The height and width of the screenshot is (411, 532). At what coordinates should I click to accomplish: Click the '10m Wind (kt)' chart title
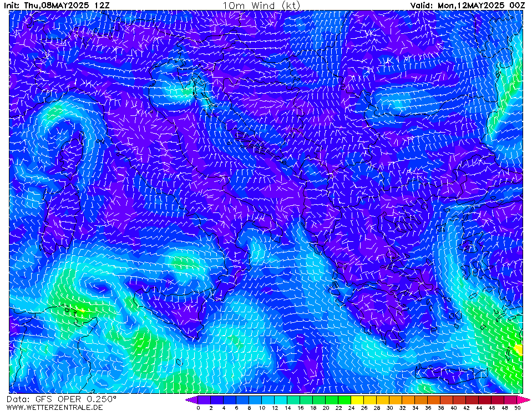coord(261,6)
